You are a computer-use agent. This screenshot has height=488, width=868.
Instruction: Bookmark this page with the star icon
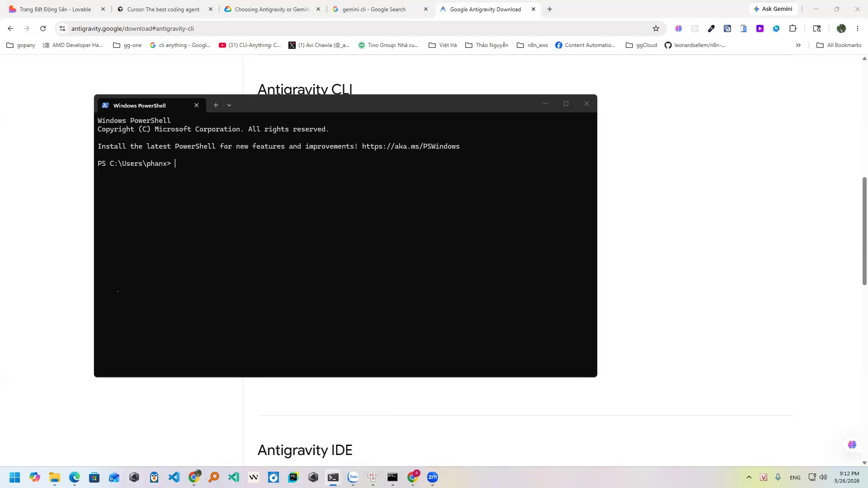pos(656,28)
